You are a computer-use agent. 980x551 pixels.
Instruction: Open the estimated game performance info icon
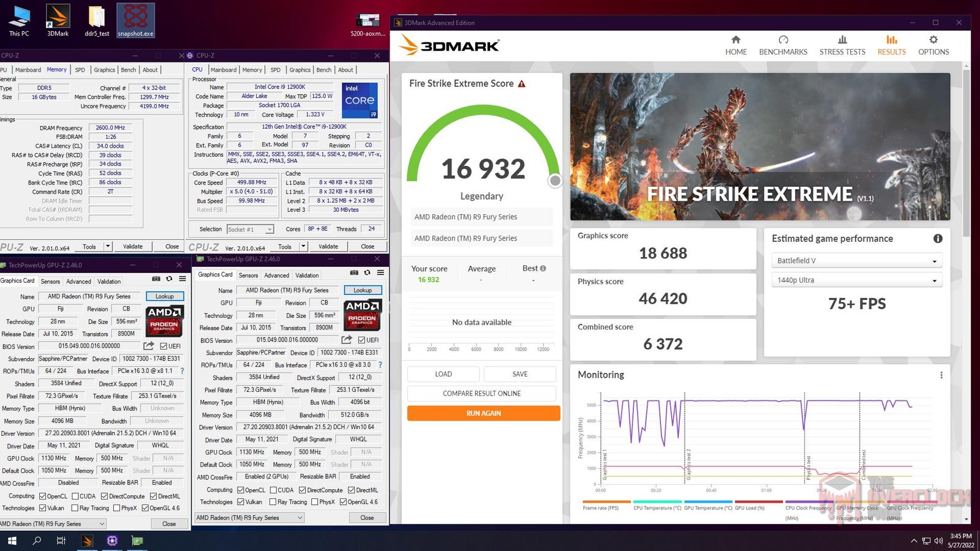[x=937, y=239]
